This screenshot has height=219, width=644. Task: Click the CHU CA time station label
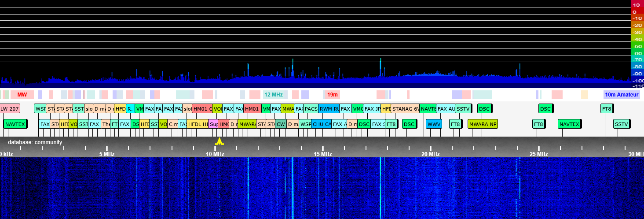[x=321, y=124]
